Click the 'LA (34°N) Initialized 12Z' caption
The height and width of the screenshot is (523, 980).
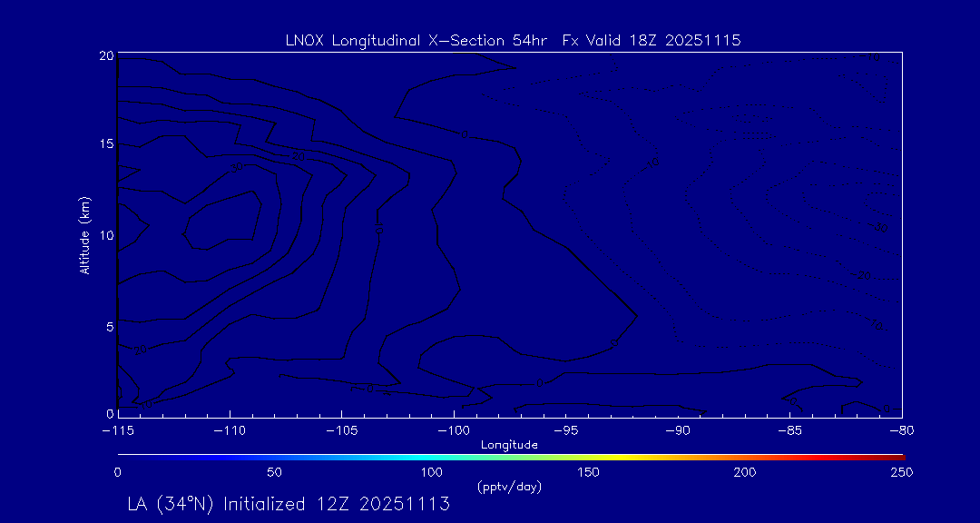point(289,504)
